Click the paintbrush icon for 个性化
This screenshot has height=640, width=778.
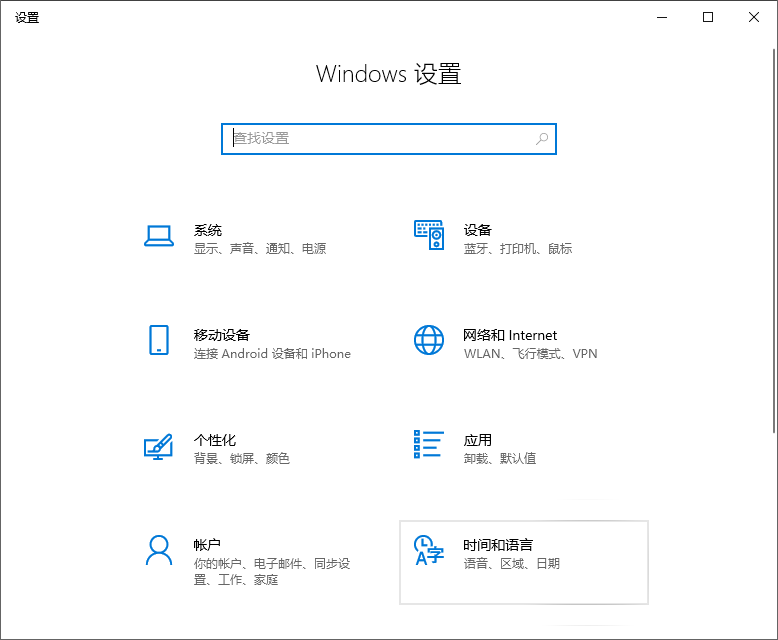click(x=159, y=446)
